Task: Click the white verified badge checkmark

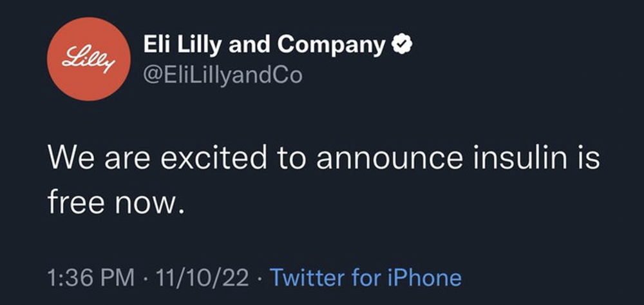Action: 402,45
